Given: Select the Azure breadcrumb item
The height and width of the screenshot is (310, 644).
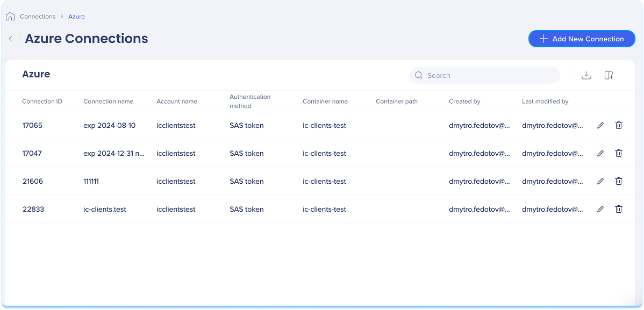Looking at the screenshot, I should (76, 17).
